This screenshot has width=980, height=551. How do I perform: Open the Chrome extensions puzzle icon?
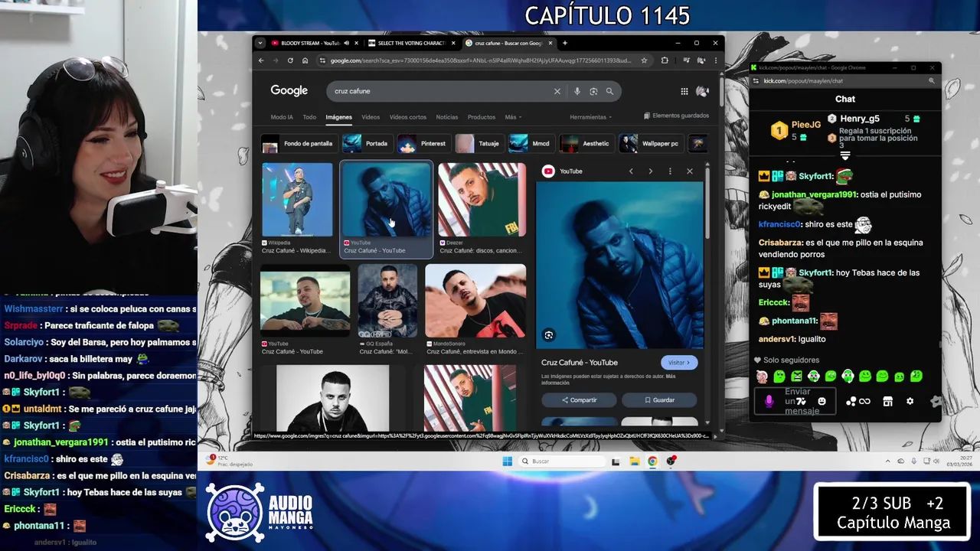pos(665,60)
